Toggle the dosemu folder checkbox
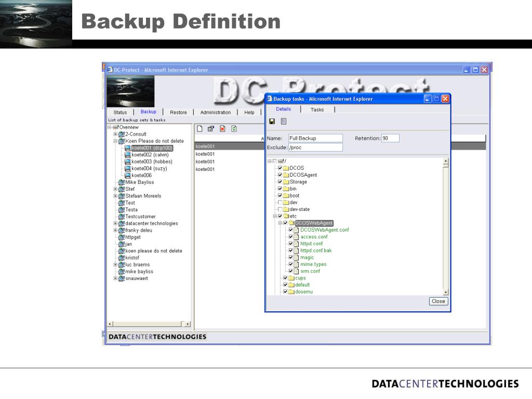532x399 pixels. pyautogui.click(x=285, y=291)
